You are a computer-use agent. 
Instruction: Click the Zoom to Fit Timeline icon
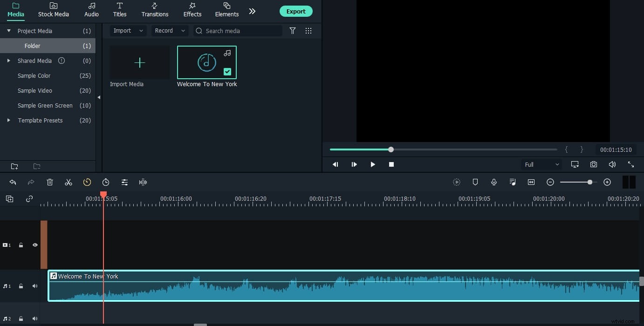tap(531, 182)
